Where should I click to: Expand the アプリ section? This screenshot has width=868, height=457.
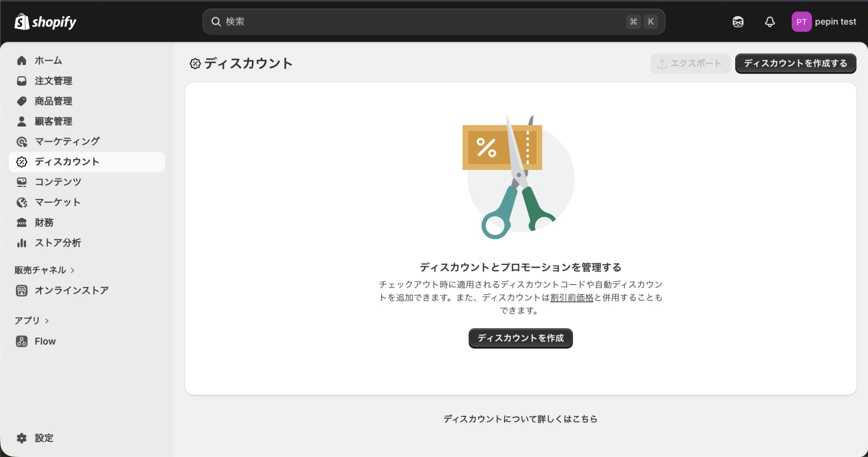coord(32,320)
